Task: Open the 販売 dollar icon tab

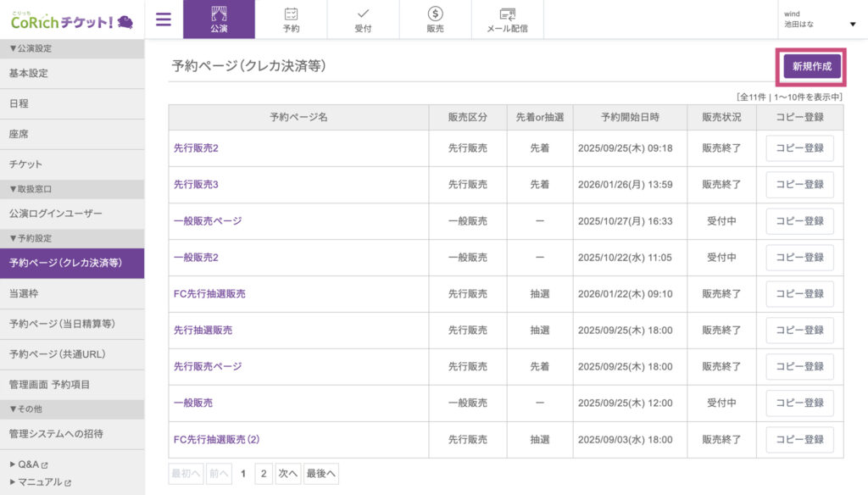Action: (435, 19)
